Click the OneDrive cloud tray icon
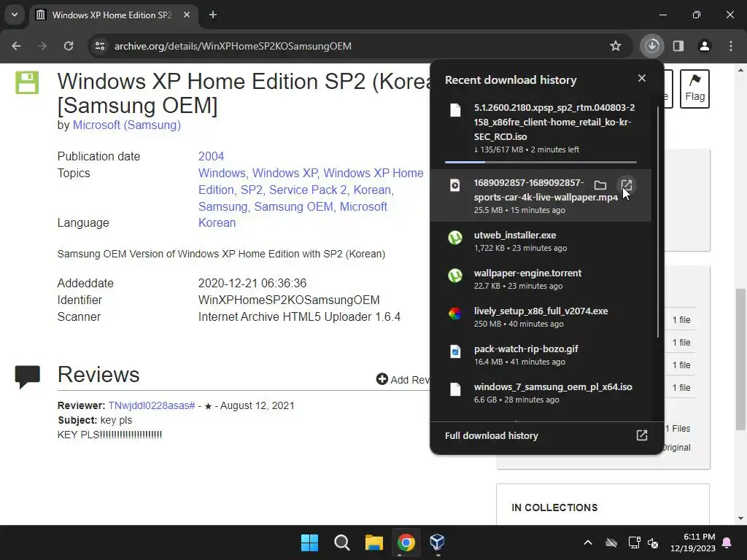 click(x=611, y=542)
